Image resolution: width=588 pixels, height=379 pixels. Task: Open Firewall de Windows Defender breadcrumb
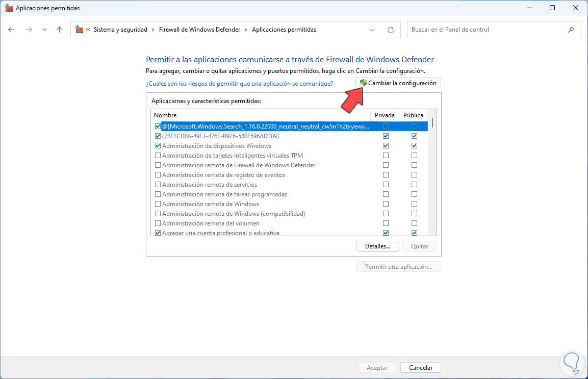pos(199,30)
